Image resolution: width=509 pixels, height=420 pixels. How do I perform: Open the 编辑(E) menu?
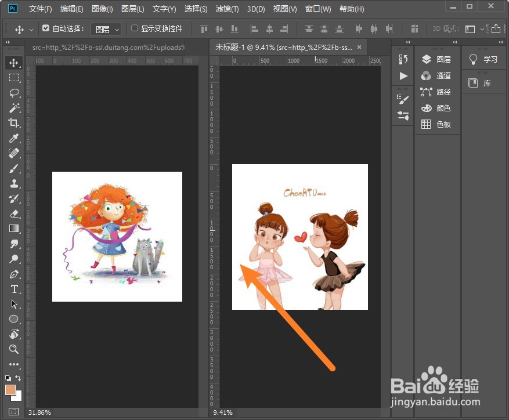[x=72, y=9]
